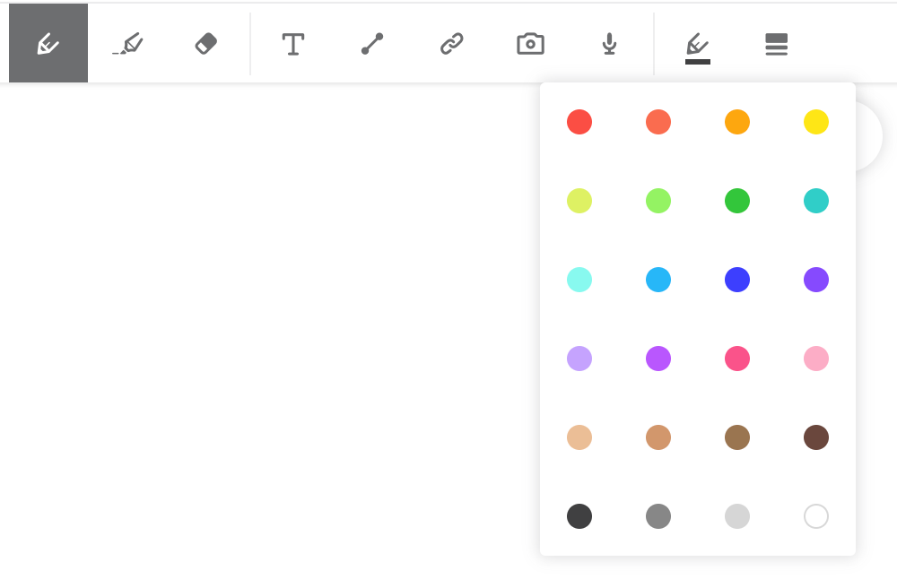
Task: Collapse the pen color dropdown
Action: click(x=698, y=45)
